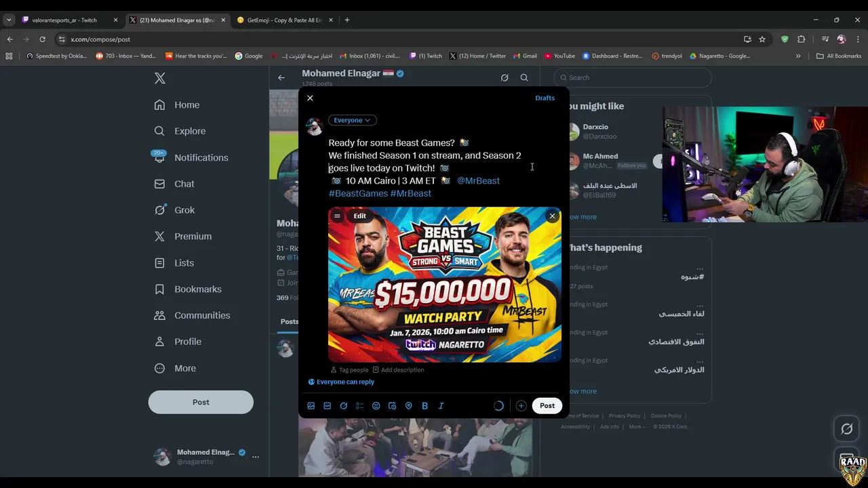Switch to GetEmoji browser tab
This screenshot has height=488, width=868.
click(285, 20)
